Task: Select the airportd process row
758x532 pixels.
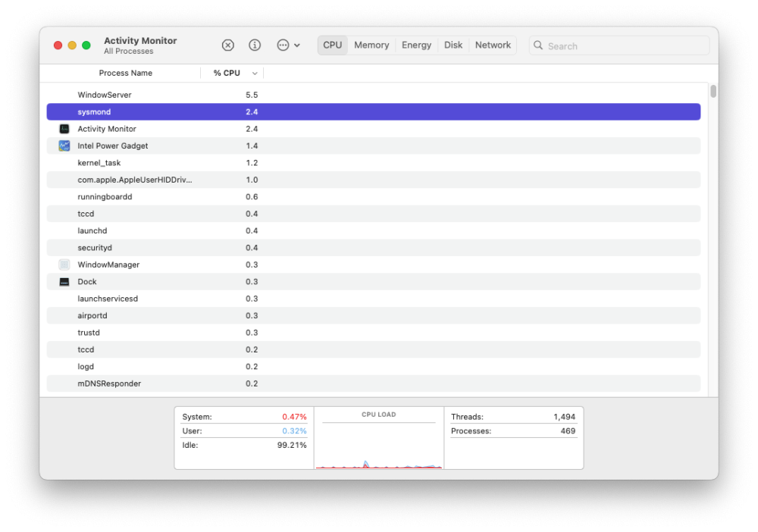Action: 373,315
